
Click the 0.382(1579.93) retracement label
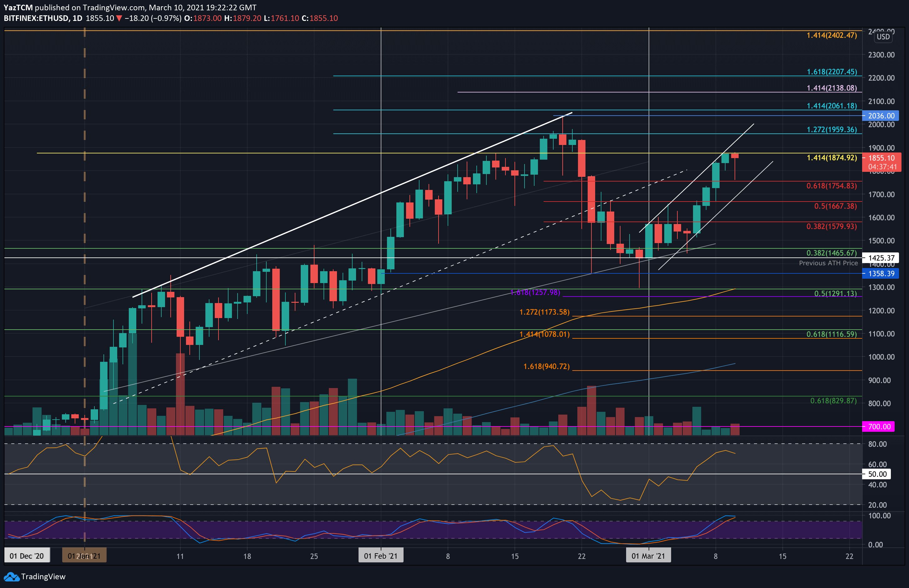point(831,227)
